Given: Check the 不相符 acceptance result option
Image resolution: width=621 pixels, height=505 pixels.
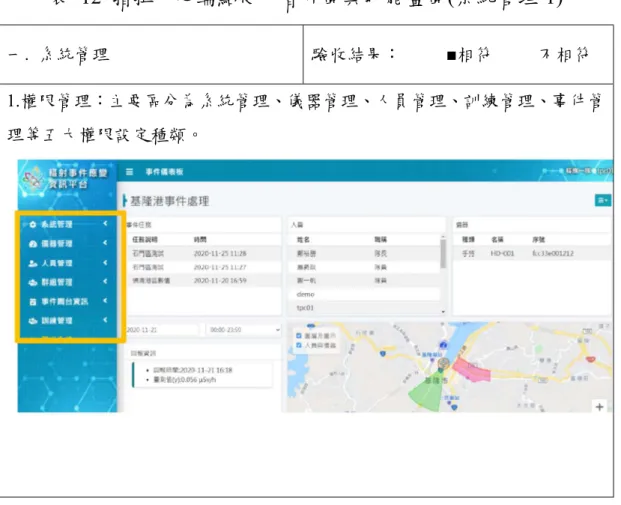Looking at the screenshot, I should coord(565,55).
